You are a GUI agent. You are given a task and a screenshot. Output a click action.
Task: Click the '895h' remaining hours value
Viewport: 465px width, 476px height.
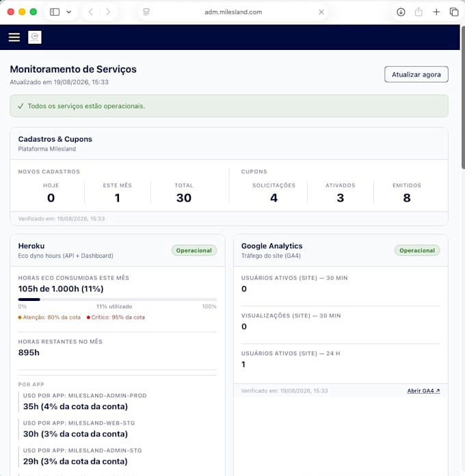coord(29,352)
